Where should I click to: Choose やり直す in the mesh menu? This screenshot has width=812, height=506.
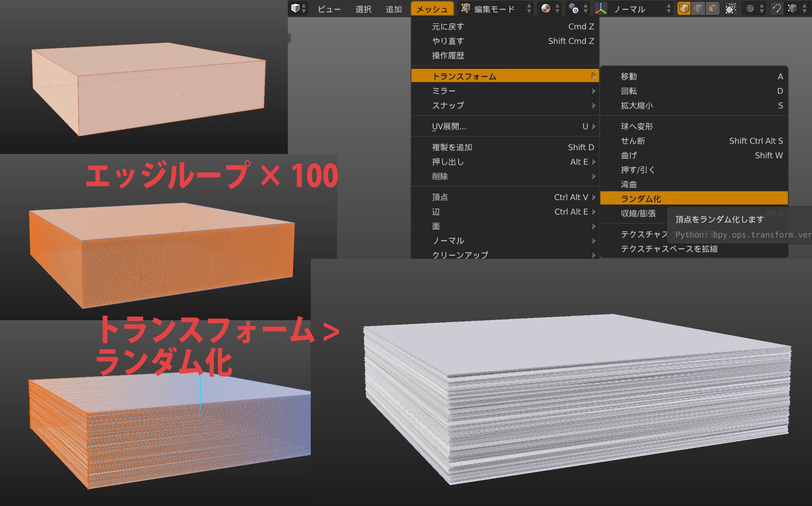pyautogui.click(x=505, y=41)
